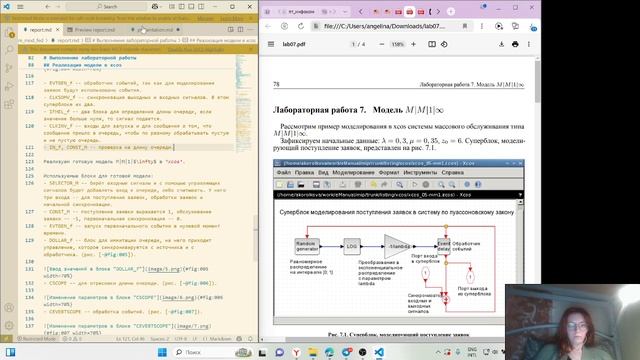640x360 pixels.
Task: Open errors and warnings count in status bar
Action: (72, 339)
